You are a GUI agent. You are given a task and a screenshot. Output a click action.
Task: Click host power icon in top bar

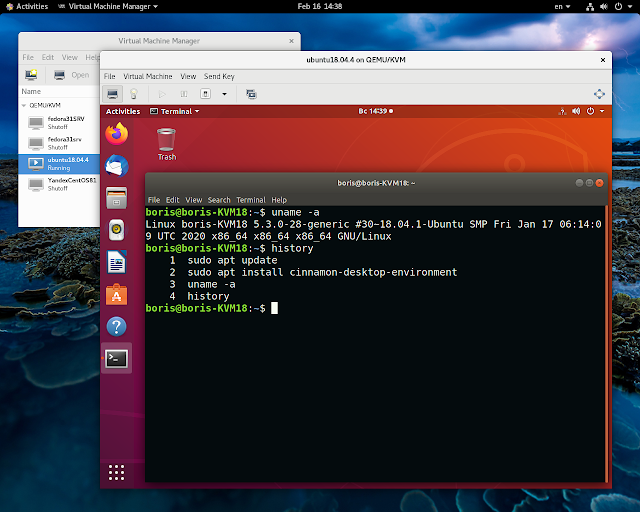(x=618, y=6)
